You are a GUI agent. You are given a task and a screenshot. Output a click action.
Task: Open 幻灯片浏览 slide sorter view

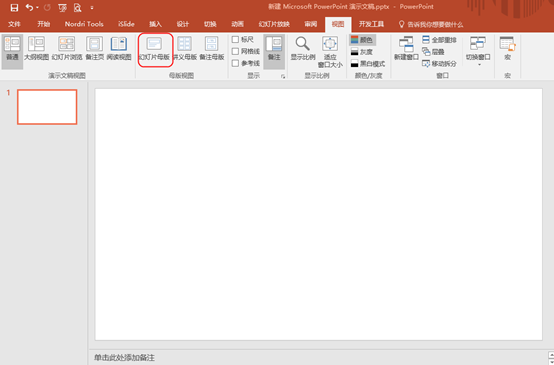[67, 49]
